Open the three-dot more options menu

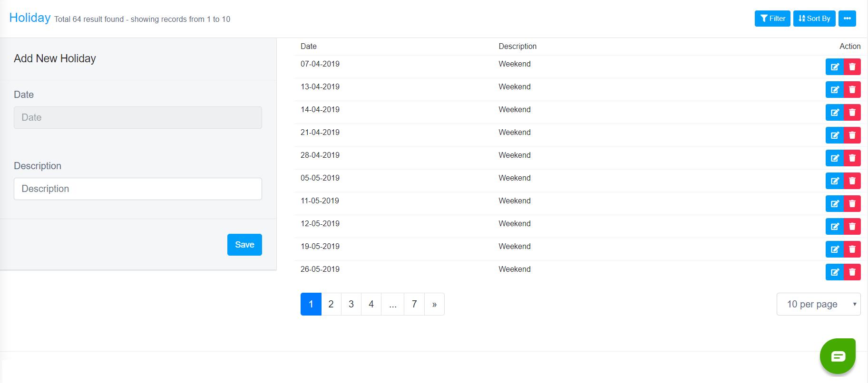click(847, 19)
